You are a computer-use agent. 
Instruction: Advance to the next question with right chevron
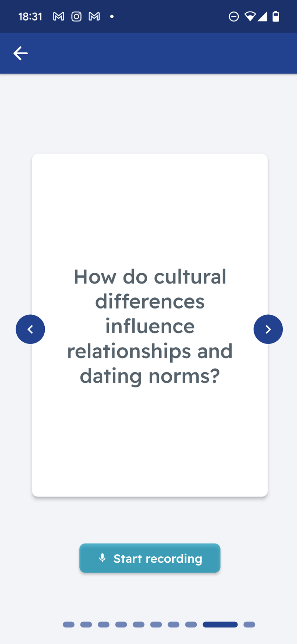(x=268, y=329)
